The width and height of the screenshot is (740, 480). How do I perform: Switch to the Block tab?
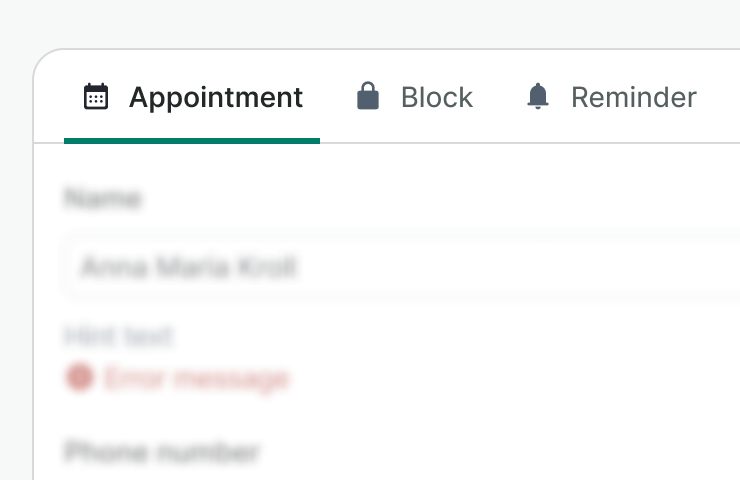pyautogui.click(x=436, y=97)
